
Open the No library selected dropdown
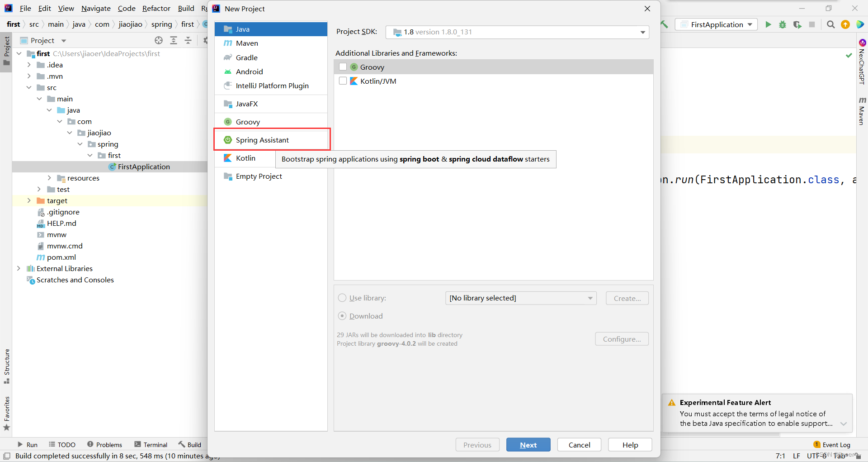[521, 298]
